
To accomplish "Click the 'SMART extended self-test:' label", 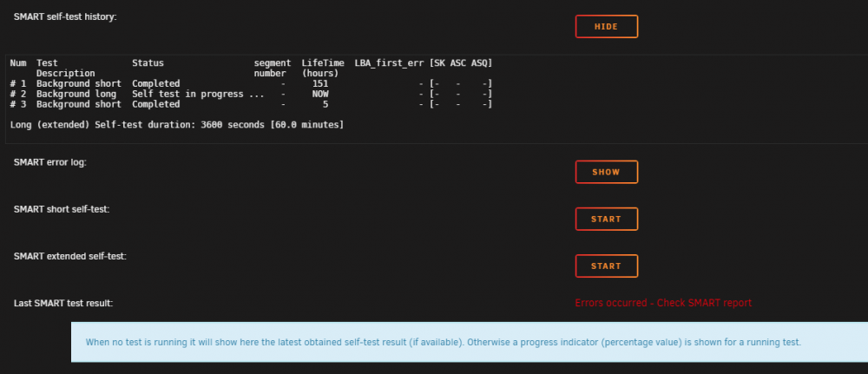I will pos(70,256).
